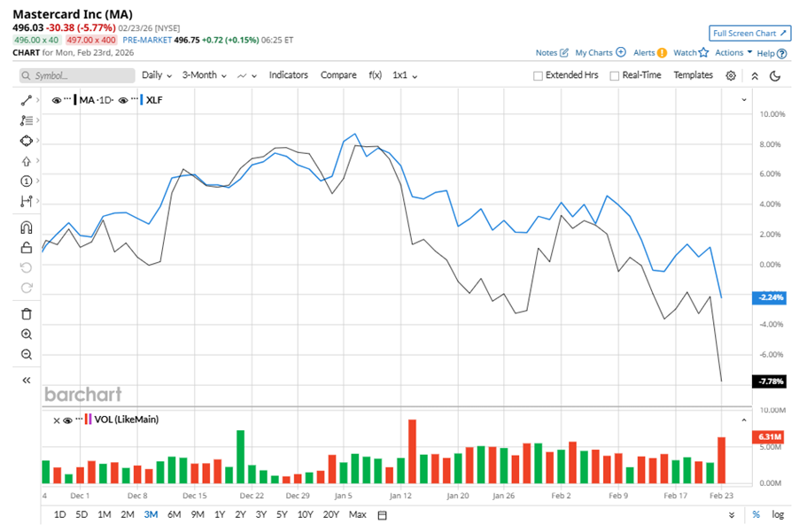Choose the shapes drawing tool
Image resolution: width=799 pixels, height=532 pixels.
click(x=26, y=141)
